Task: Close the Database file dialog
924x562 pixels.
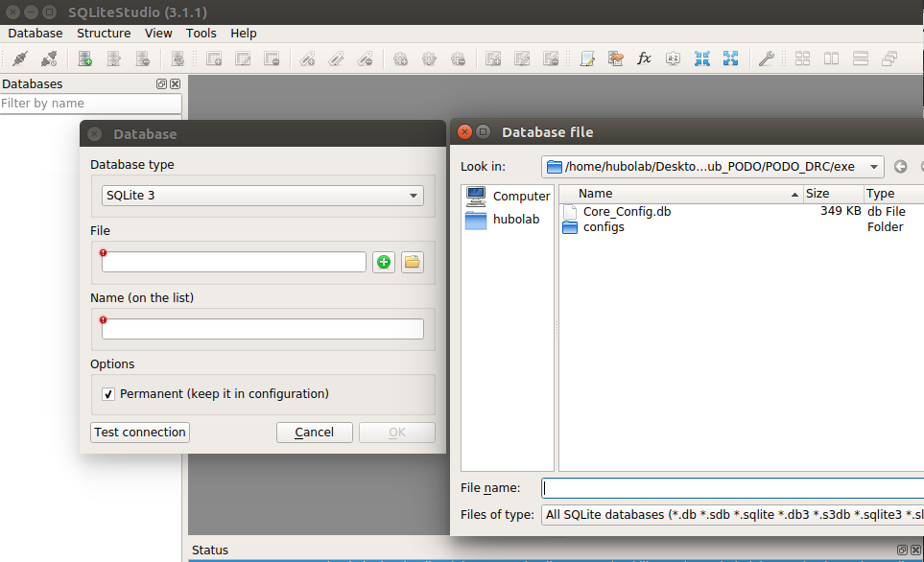Action: coord(464,132)
